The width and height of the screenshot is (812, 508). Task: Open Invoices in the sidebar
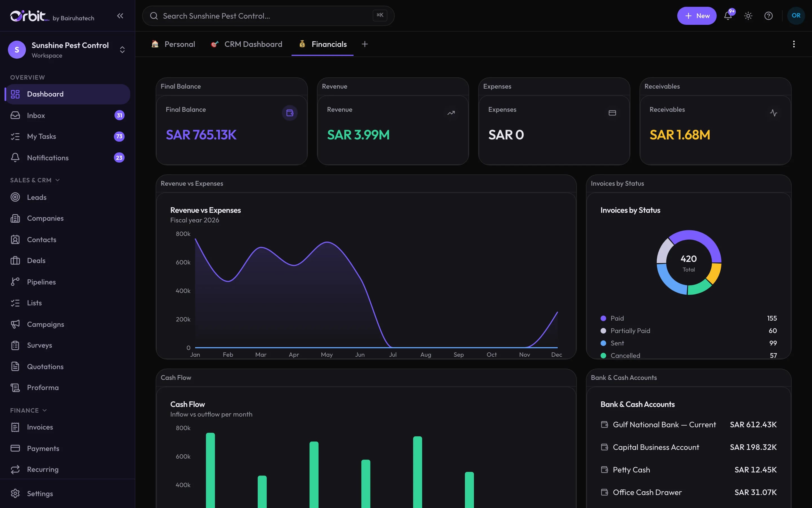67,427
